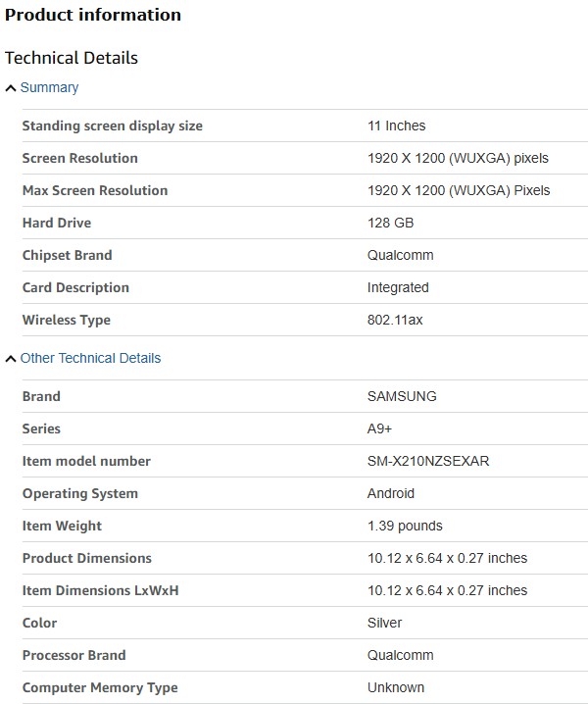Select the Unknown computer memory type value

coord(396,687)
